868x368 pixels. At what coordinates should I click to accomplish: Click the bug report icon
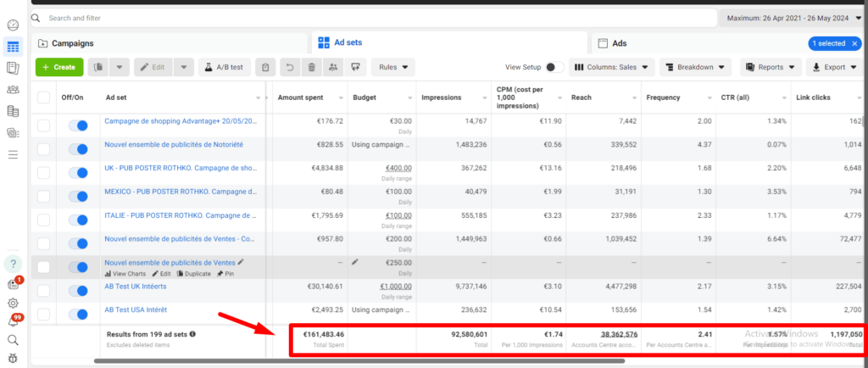(x=13, y=358)
